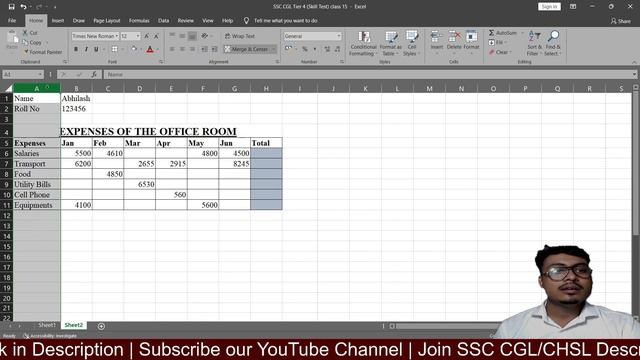Switch to the Insert tab
Viewport: 640px width, 360px height.
point(58,20)
